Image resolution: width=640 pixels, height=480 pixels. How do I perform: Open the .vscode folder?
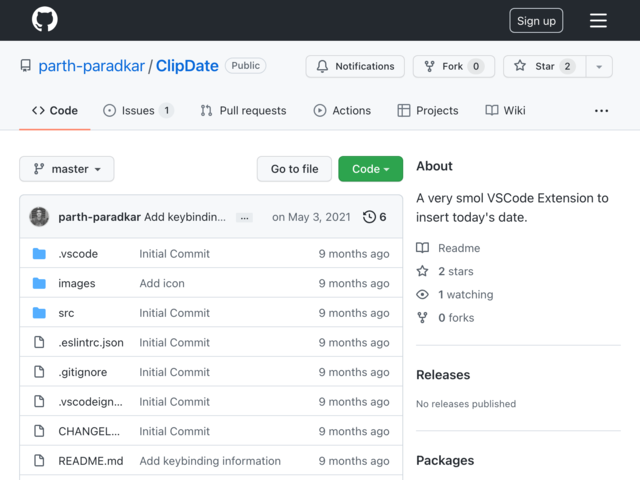coord(78,253)
